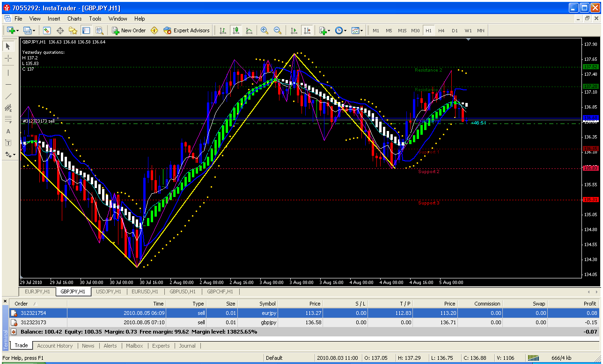Toggle Chart Shift on the toolbar
This screenshot has height=364, width=603.
[307, 30]
